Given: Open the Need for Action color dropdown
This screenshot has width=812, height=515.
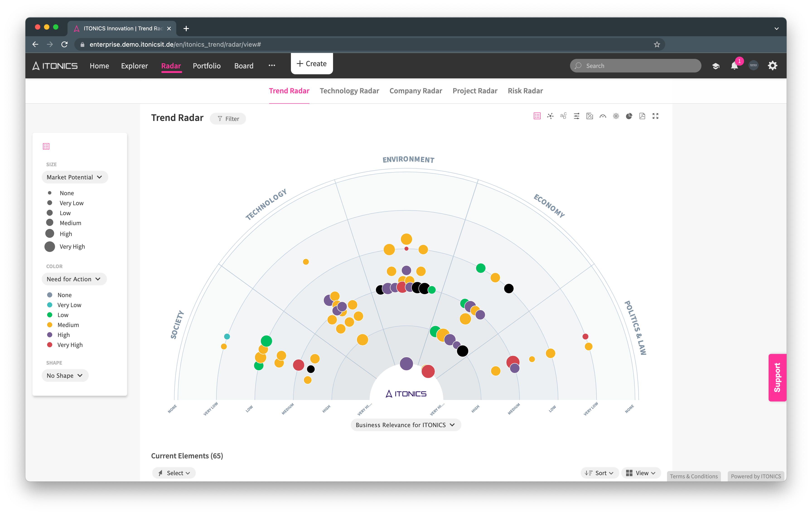Looking at the screenshot, I should coord(74,279).
